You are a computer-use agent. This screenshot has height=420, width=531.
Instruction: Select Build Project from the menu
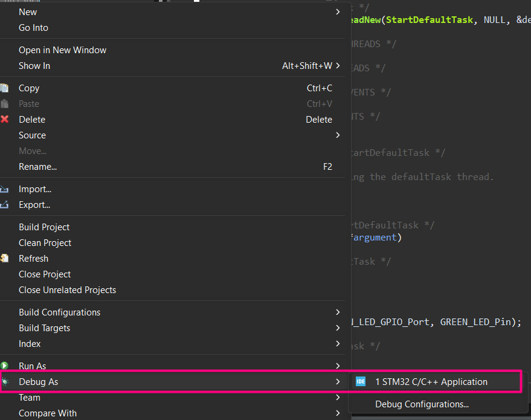[x=44, y=227]
